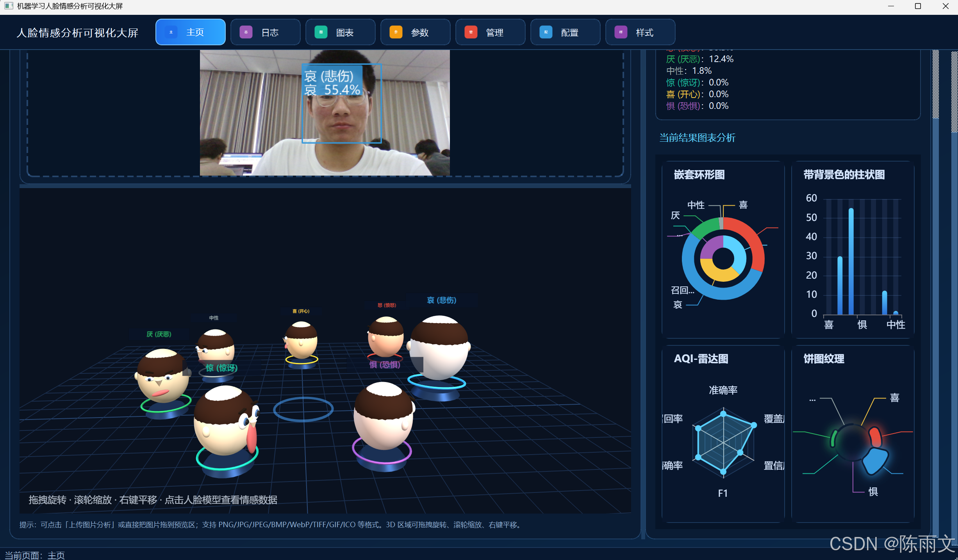Select the 主页 tab
Image resolution: width=958 pixels, height=560 pixels.
click(x=191, y=32)
